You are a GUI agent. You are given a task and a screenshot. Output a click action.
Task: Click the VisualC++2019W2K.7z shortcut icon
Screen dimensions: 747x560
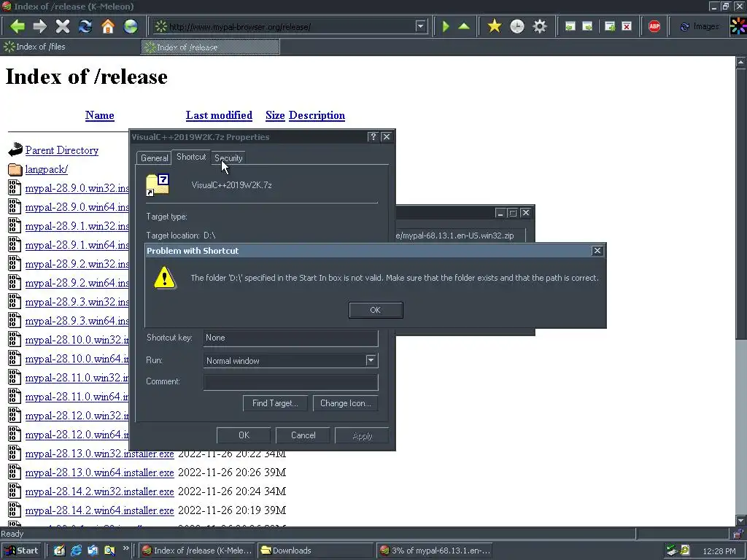click(x=158, y=185)
